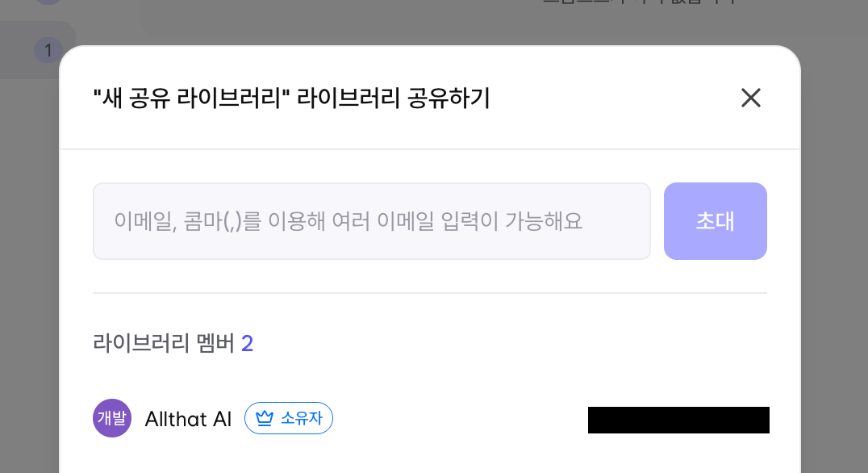Close the library sharing dialog
Image resolution: width=868 pixels, height=473 pixels.
751,98
